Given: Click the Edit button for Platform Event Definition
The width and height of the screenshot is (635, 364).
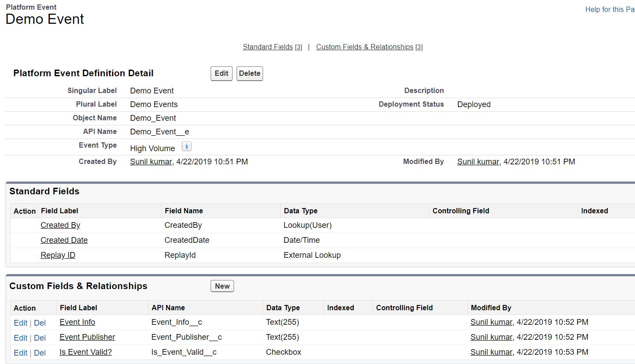Looking at the screenshot, I should pyautogui.click(x=221, y=73).
